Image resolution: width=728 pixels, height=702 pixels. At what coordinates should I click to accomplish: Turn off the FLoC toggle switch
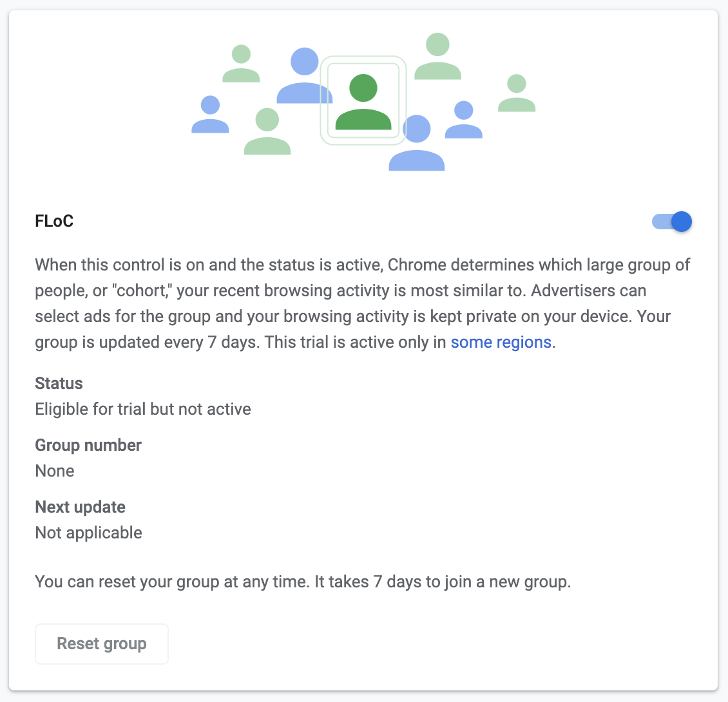point(672,222)
